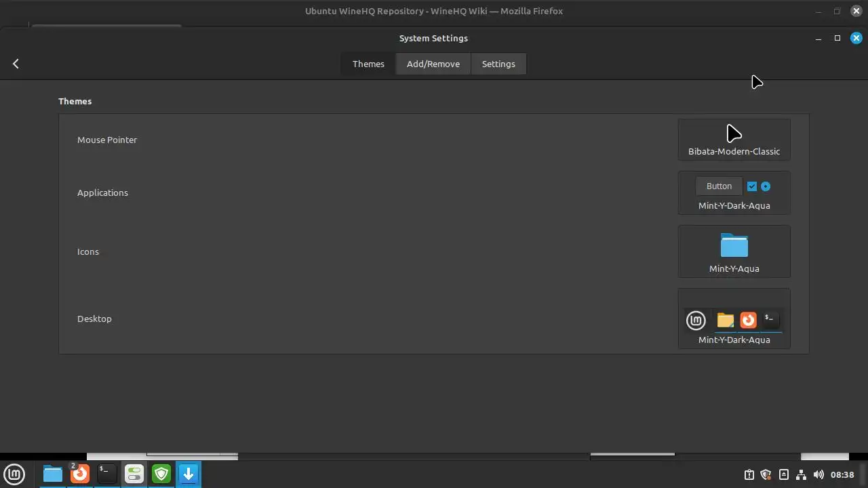The height and width of the screenshot is (488, 868).
Task: Click the Applications row label
Action: [102, 192]
